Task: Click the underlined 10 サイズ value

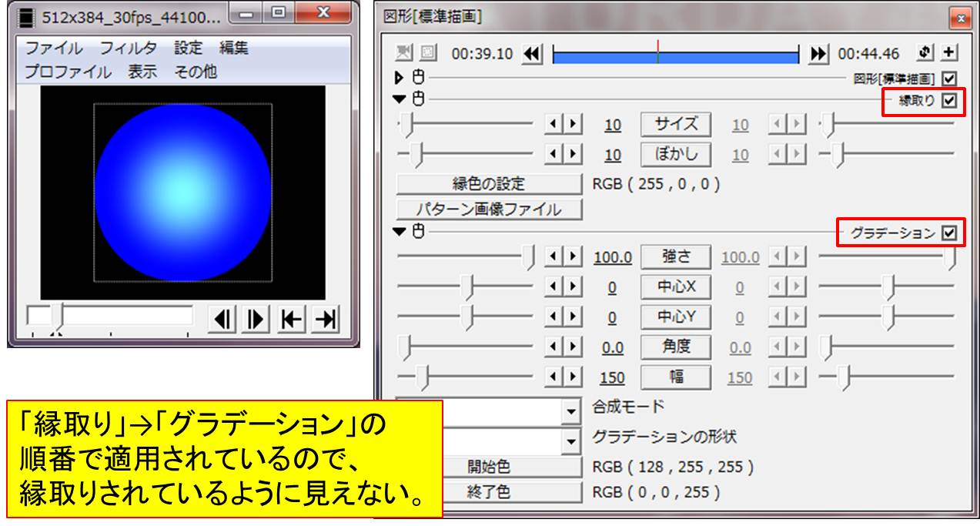Action: pos(613,125)
